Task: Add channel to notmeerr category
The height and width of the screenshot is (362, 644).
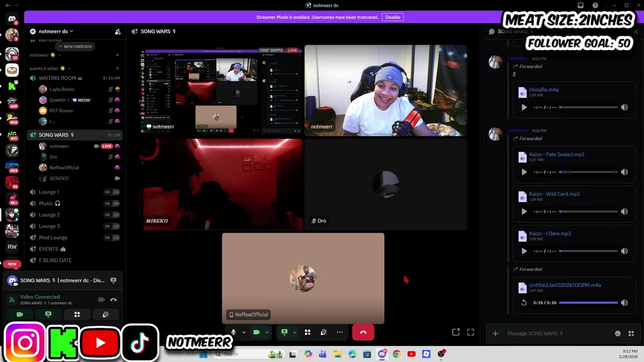Action: tap(117, 55)
